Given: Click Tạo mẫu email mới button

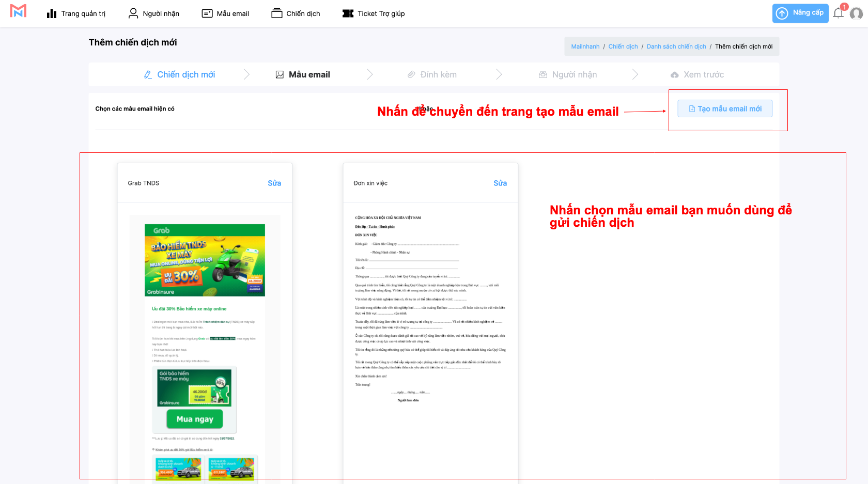Looking at the screenshot, I should pyautogui.click(x=725, y=108).
